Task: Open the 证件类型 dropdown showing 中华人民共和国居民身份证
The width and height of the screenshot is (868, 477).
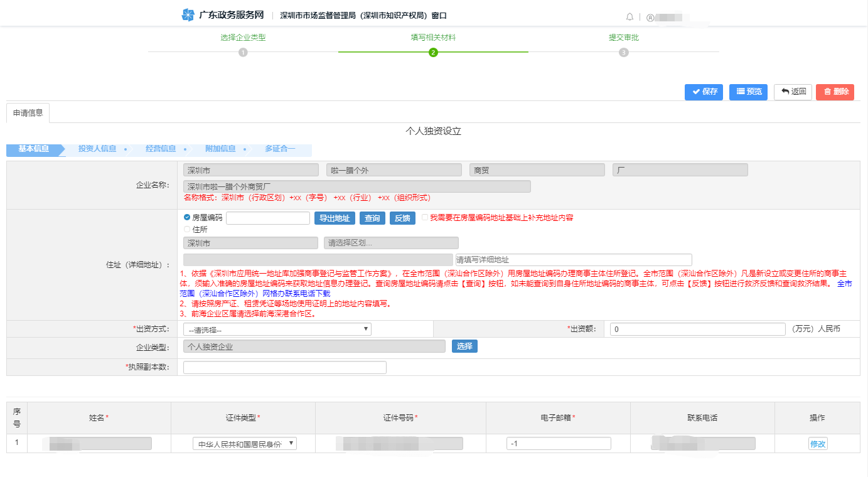Action: click(243, 442)
